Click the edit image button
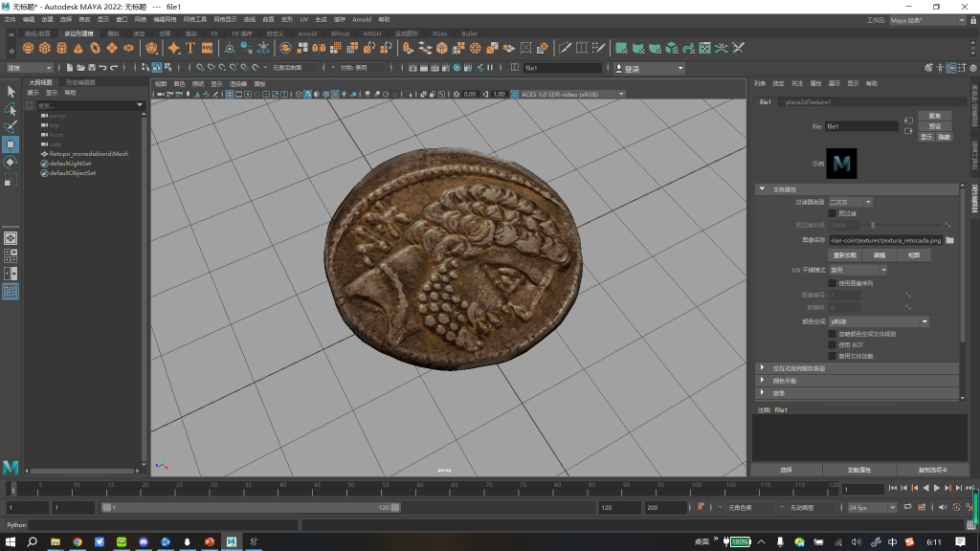980x551 pixels. (880, 254)
